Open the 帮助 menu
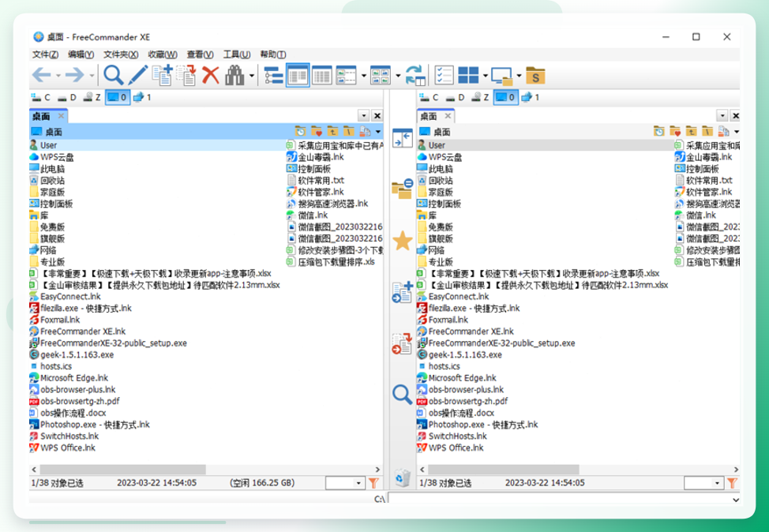Screen dimensions: 769x532 click(x=273, y=54)
